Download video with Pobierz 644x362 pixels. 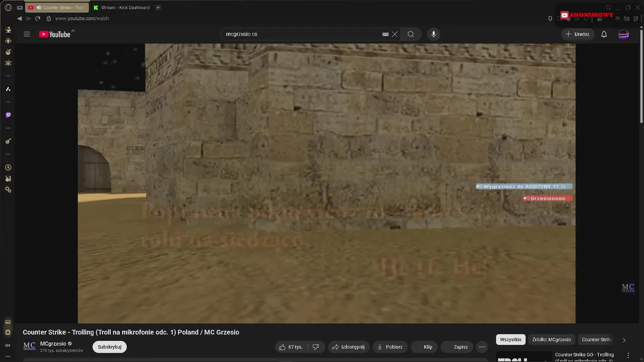pyautogui.click(x=390, y=347)
